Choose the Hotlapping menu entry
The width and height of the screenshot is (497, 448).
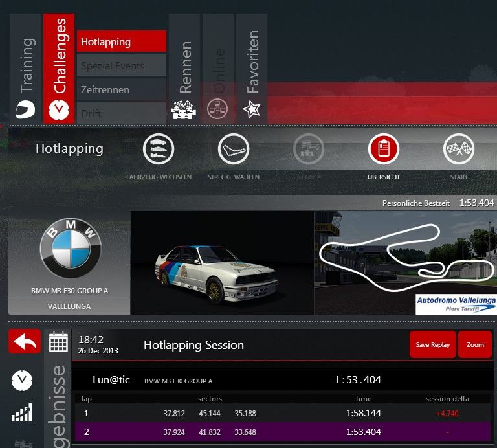(122, 41)
